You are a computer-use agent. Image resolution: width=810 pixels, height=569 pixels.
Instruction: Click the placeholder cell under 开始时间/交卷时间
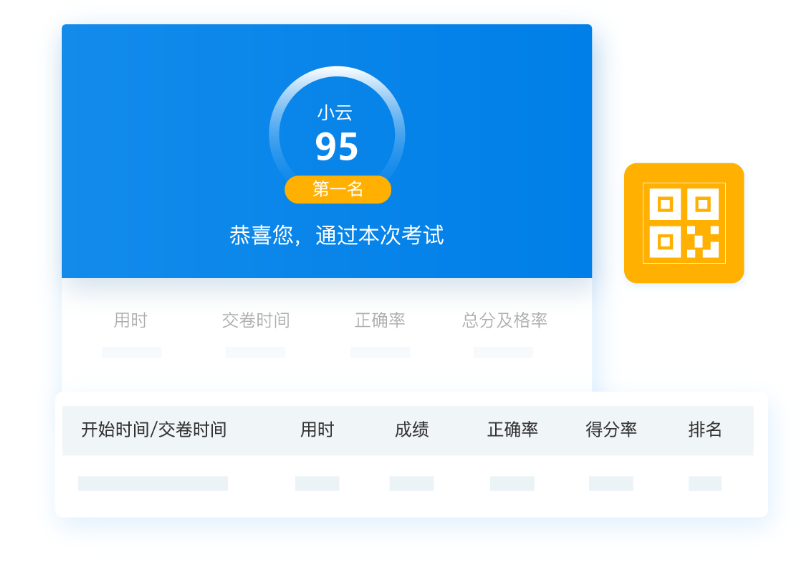pos(153,483)
